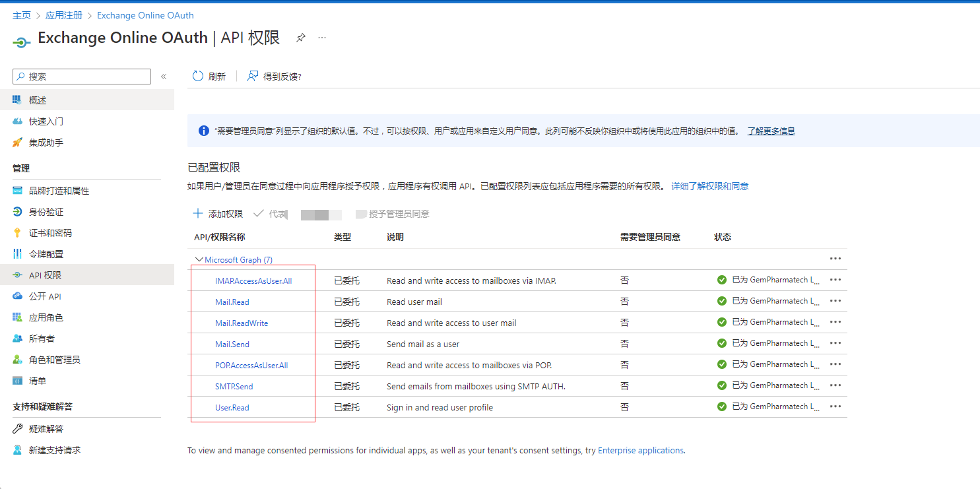Click the Expose an API (公开 API) cloud icon
This screenshot has height=489, width=980.
click(18, 296)
